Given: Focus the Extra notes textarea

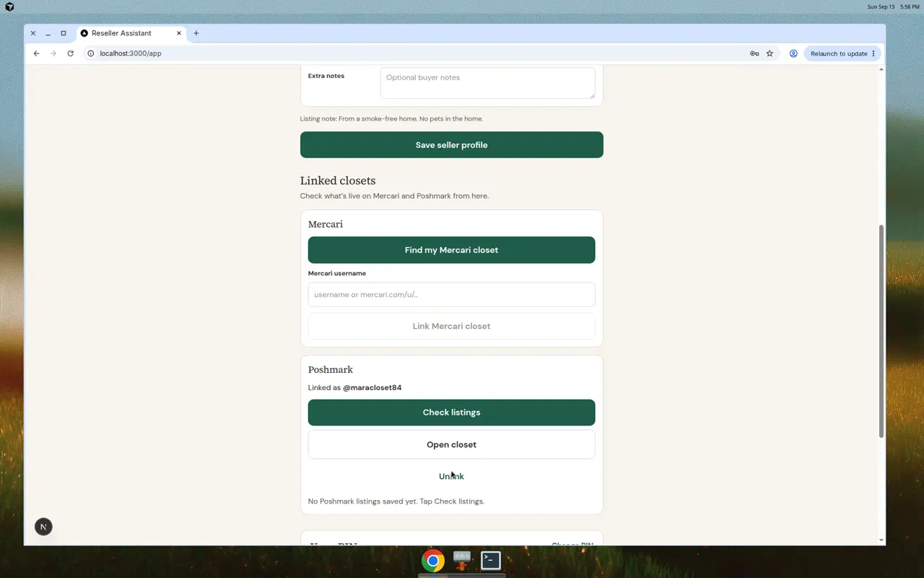Looking at the screenshot, I should click(x=488, y=83).
